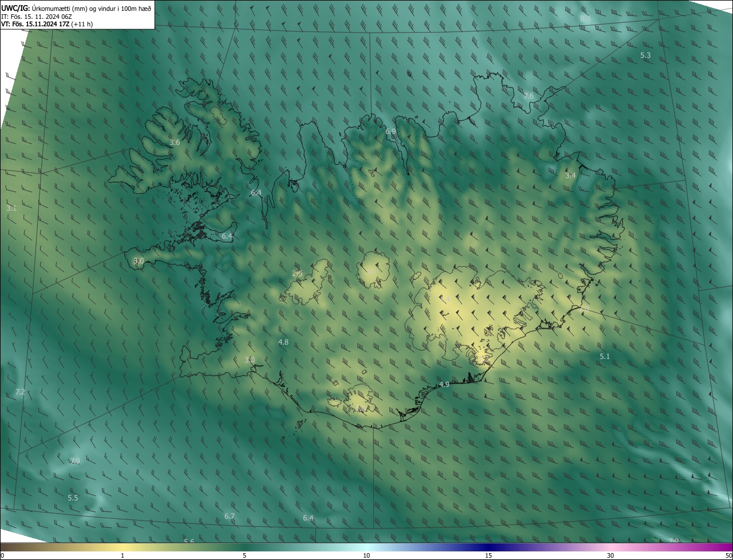
Task: Click the colorbar tick label "10"
Action: tap(366, 556)
